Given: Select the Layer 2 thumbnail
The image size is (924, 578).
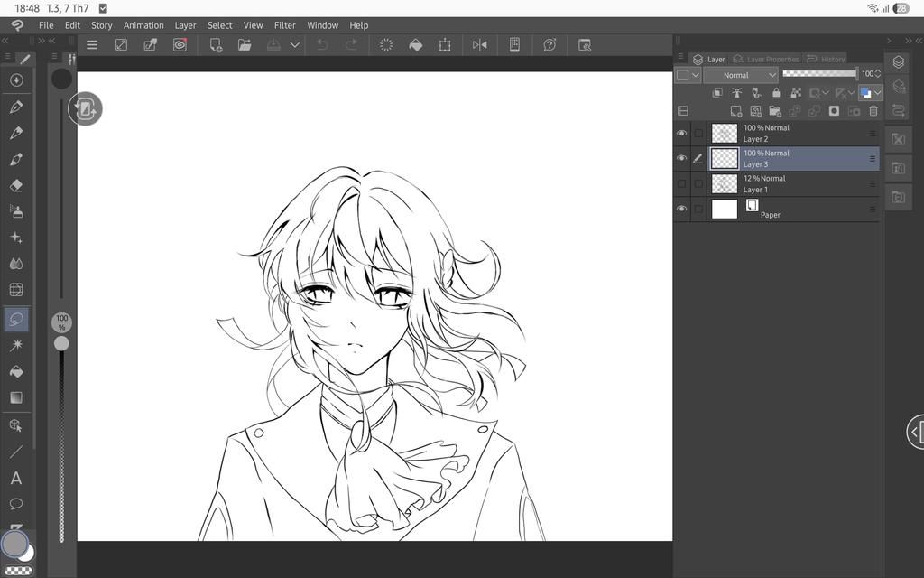Looking at the screenshot, I should 725,134.
